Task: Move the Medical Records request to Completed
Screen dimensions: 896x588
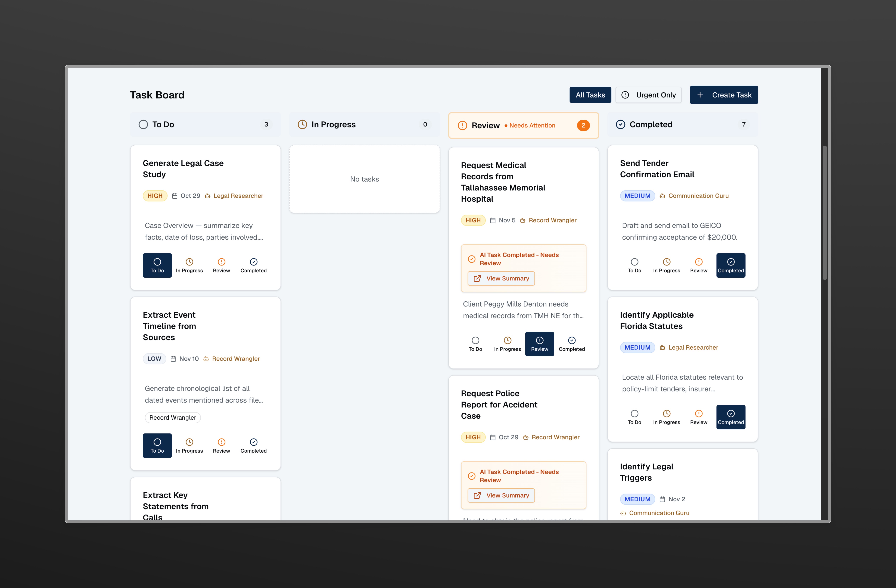Action: pos(571,344)
